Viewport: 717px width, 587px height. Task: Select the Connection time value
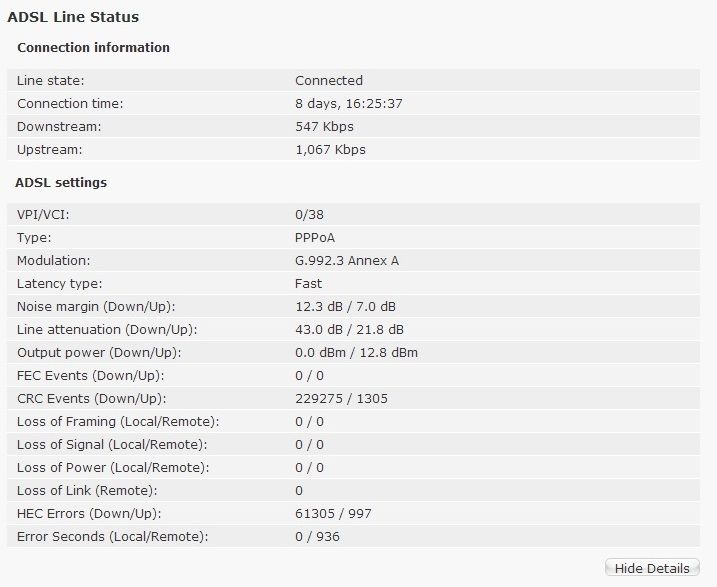point(349,103)
